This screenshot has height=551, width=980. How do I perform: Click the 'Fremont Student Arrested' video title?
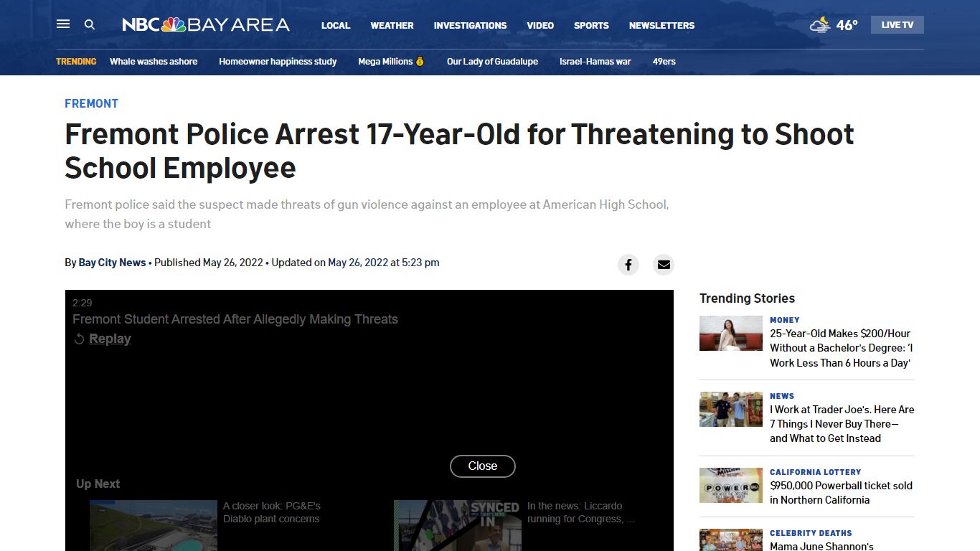coord(235,319)
